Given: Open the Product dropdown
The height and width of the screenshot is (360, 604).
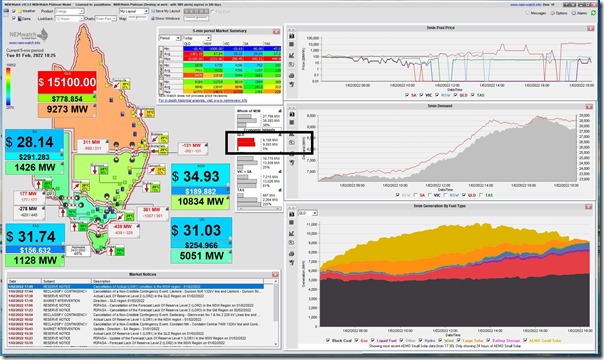Looking at the screenshot, I should 69,11.
